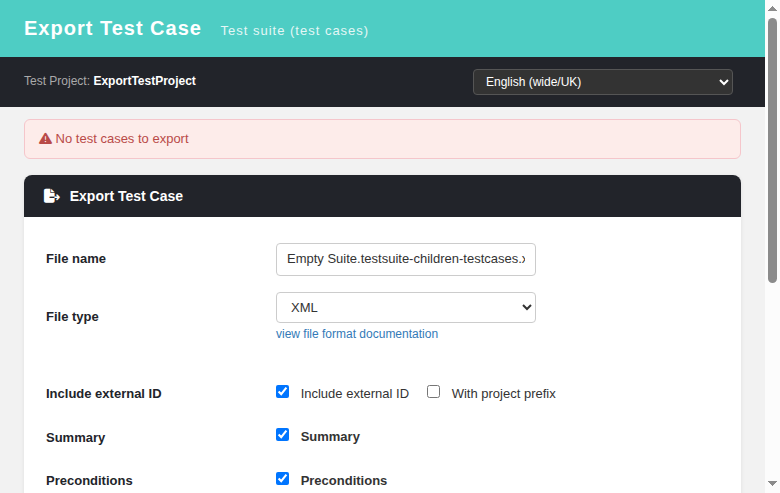This screenshot has width=780, height=493.
Task: Click the page vertical scrollbar thumb
Action: [x=772, y=150]
